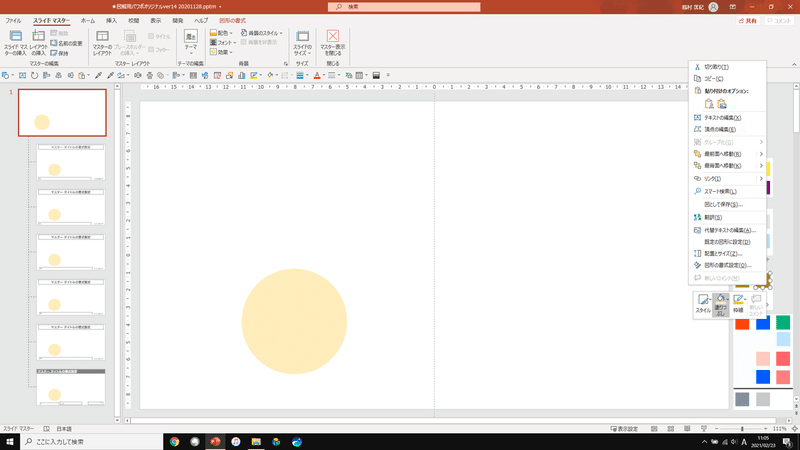Image resolution: width=800 pixels, height=450 pixels.
Task: Open the Themes (テーマ) dropdown
Action: pyautogui.click(x=191, y=42)
